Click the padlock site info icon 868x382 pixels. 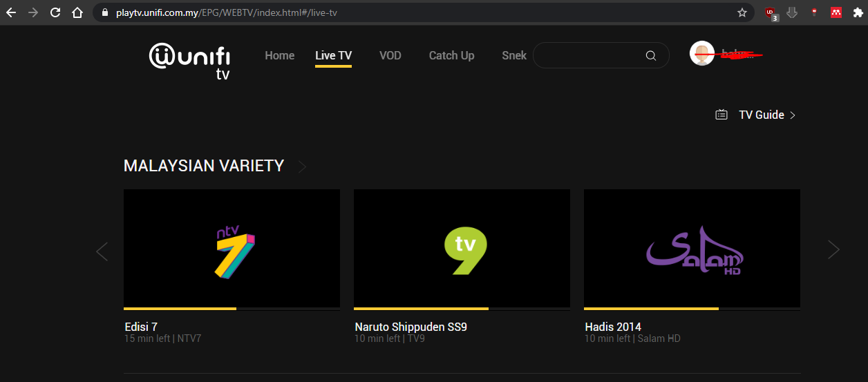click(105, 12)
